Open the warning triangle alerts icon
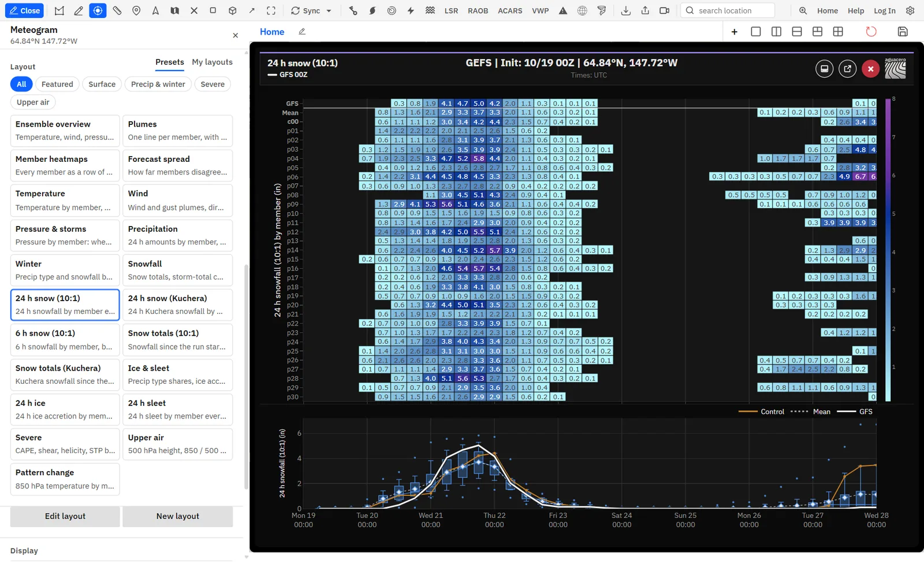Image resolution: width=924 pixels, height=578 pixels. (563, 10)
